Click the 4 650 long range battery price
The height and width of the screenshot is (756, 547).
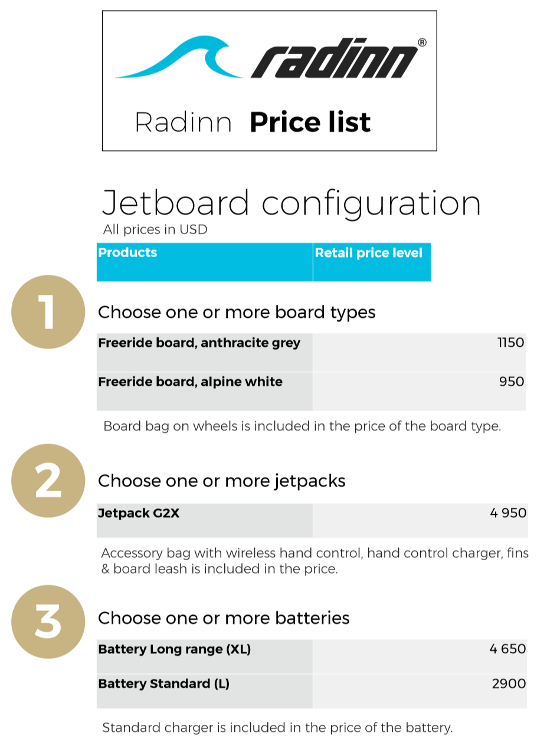[507, 649]
